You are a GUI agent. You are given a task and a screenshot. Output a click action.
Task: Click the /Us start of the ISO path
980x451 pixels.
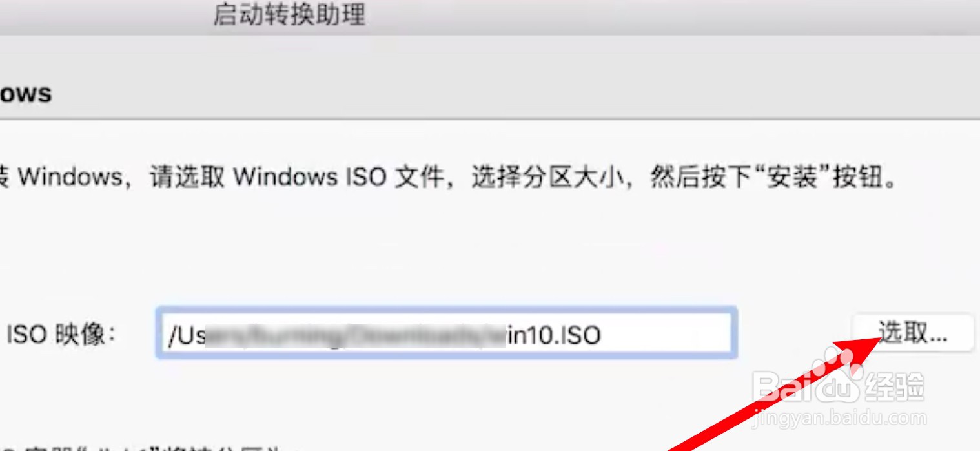pyautogui.click(x=186, y=335)
